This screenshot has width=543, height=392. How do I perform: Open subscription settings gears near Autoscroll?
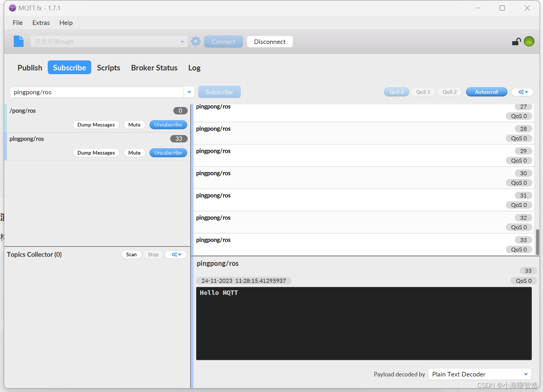point(522,92)
